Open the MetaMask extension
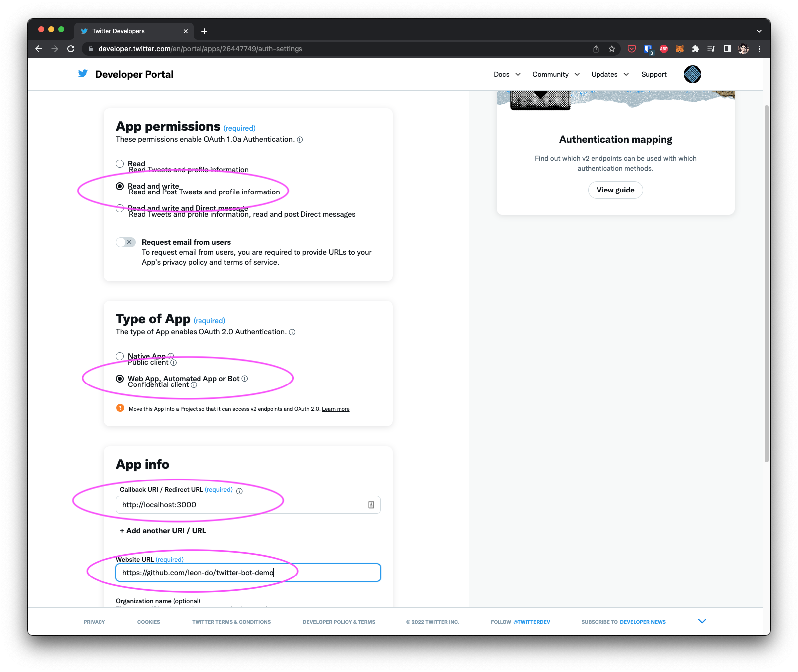The width and height of the screenshot is (798, 672). (x=679, y=49)
